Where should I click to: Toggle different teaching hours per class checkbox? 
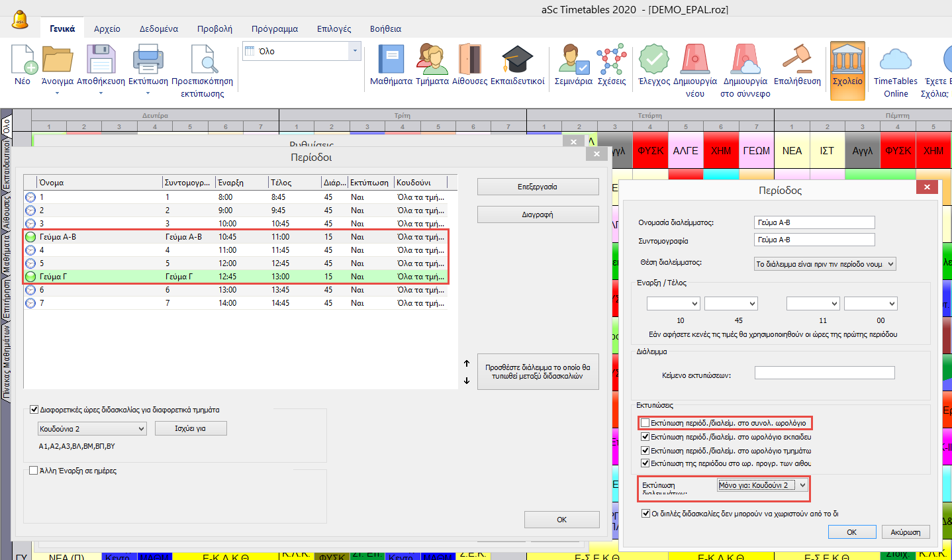34,410
